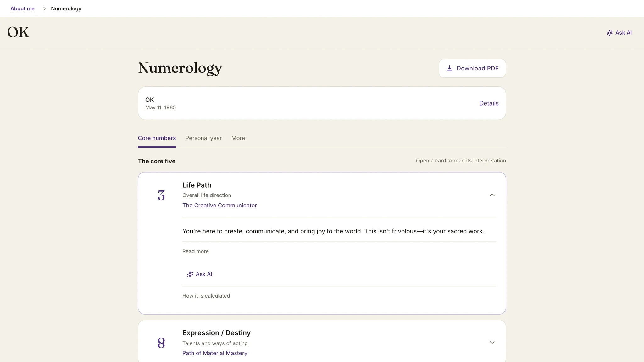Click the Talents and ways of acting subtitle
This screenshot has height=362, width=644.
click(x=215, y=343)
